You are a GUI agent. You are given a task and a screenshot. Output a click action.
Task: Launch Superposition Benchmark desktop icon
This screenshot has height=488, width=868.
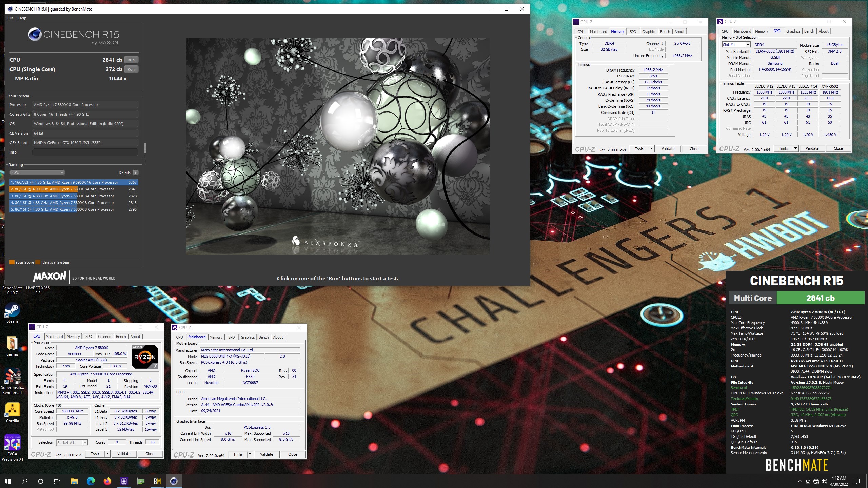pos(13,382)
